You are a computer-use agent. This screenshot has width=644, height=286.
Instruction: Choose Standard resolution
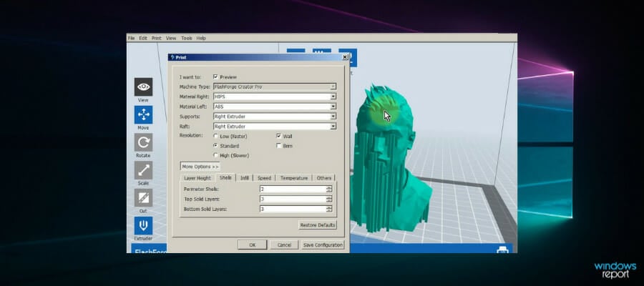click(216, 146)
